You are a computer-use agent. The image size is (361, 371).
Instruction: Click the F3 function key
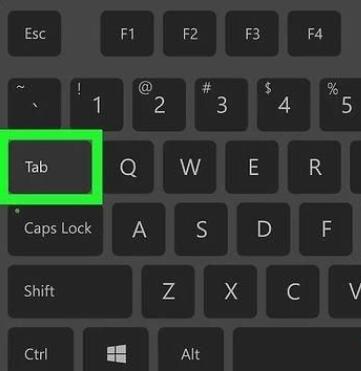[x=252, y=33]
